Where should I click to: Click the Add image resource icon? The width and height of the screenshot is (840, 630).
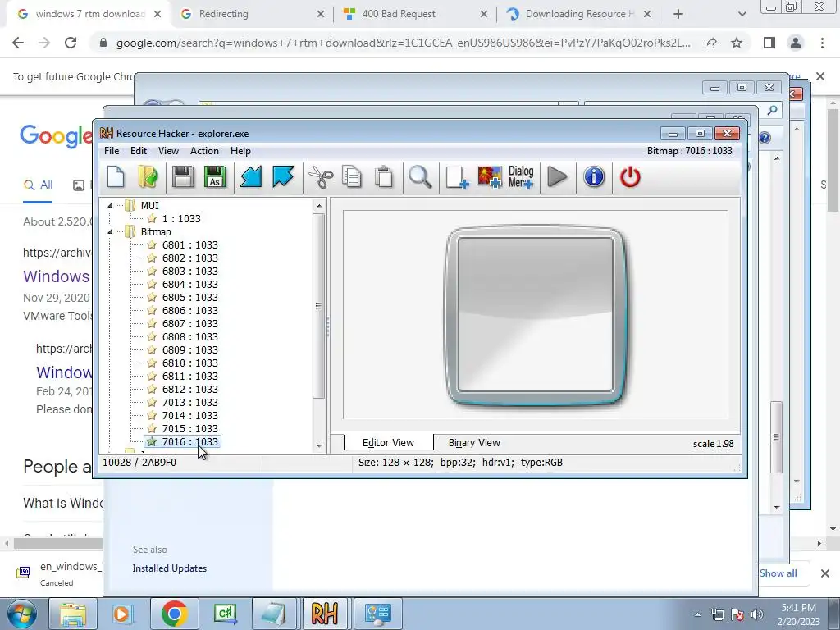point(490,177)
